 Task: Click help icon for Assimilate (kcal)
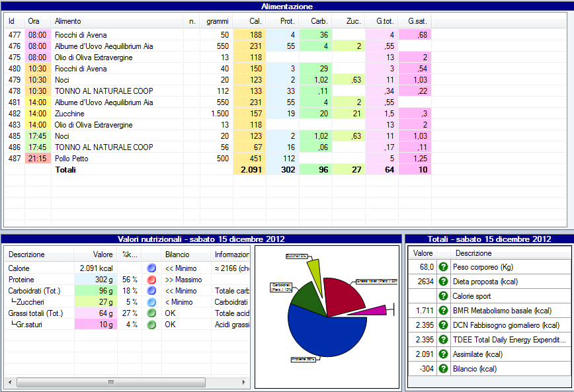point(444,354)
